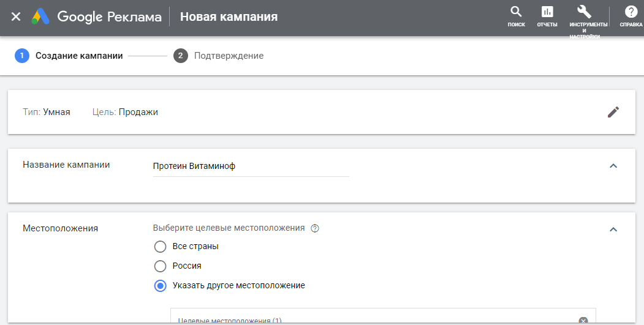The width and height of the screenshot is (644, 325).
Task: Close the new campaign wizard
Action: (16, 17)
